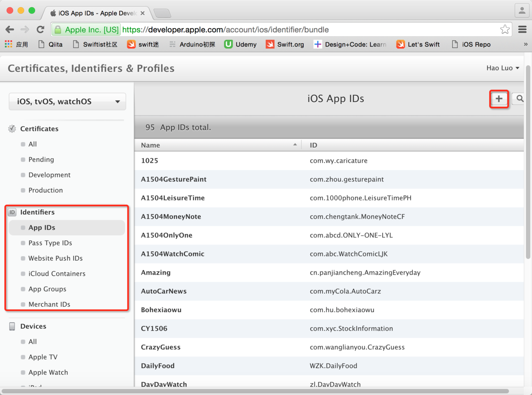Open the A1504GesturePaint row
Screen dimensions: 532x395
click(x=329, y=179)
